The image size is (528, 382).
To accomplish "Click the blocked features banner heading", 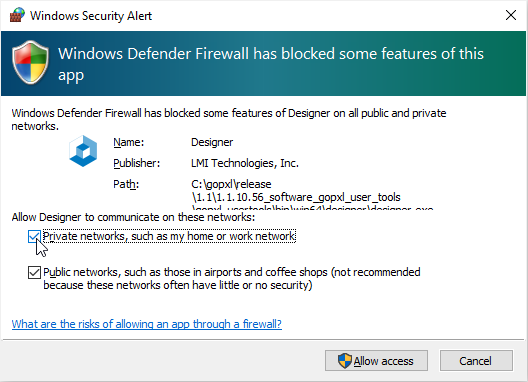I will pyautogui.click(x=271, y=64).
